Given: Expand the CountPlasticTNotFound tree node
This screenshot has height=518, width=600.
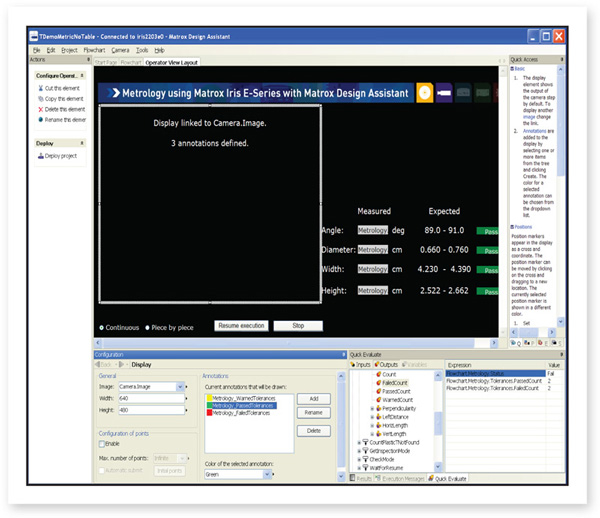Looking at the screenshot, I should coord(359,443).
